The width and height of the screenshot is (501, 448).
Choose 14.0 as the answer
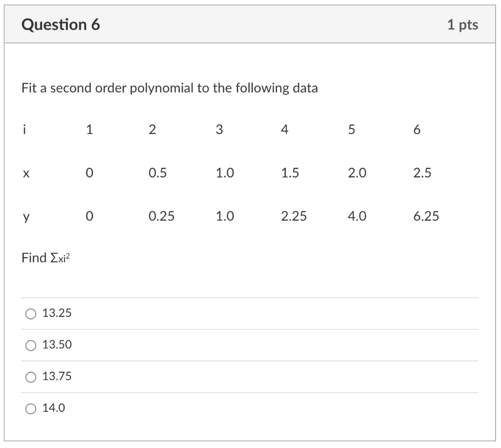click(x=30, y=407)
